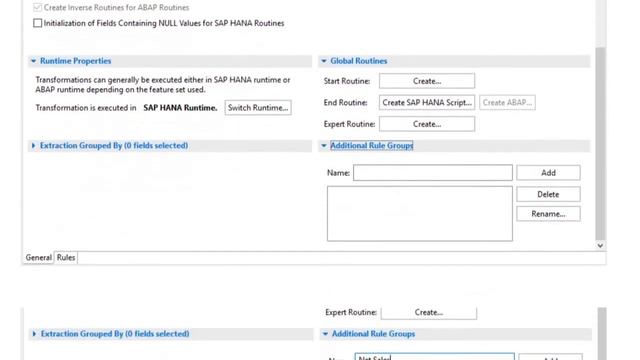
Task: Click the 'Transformation is executed in' text
Action: point(86,108)
